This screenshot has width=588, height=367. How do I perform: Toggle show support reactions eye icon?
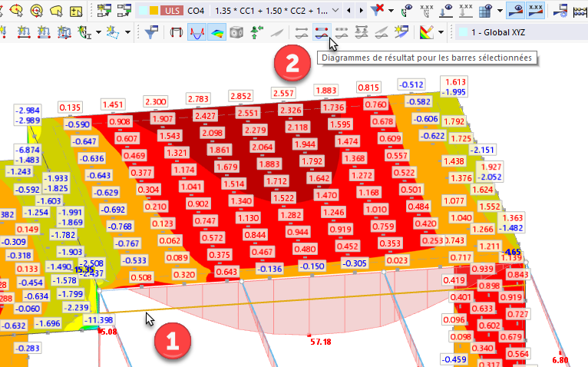point(446,11)
